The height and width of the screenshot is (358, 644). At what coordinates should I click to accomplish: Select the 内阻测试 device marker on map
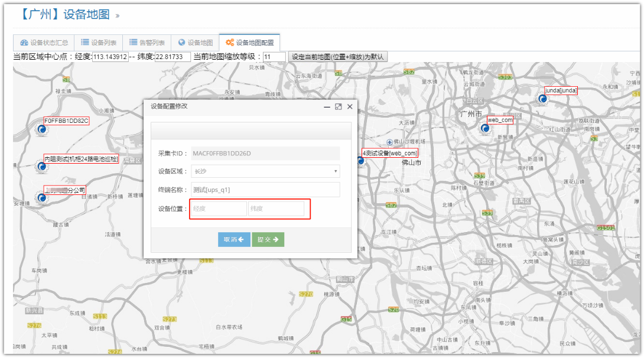pyautogui.click(x=42, y=167)
